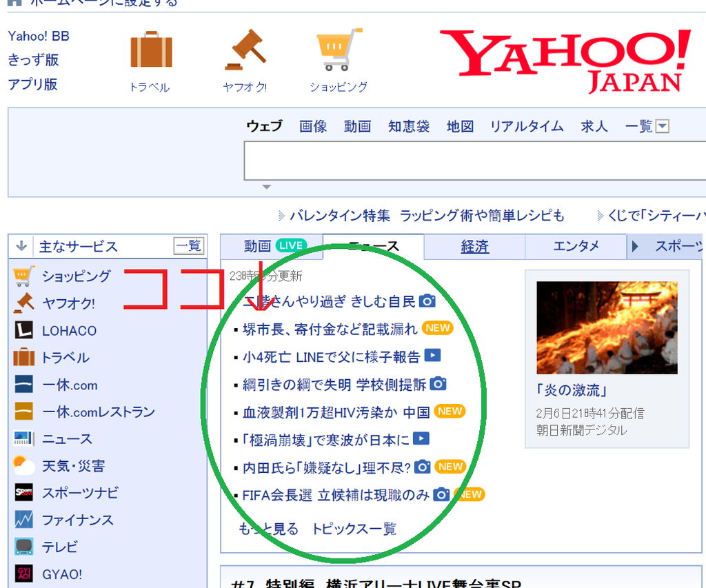Open headline FIFA会長選 立候補は現職のみ
The width and height of the screenshot is (706, 588).
[336, 495]
